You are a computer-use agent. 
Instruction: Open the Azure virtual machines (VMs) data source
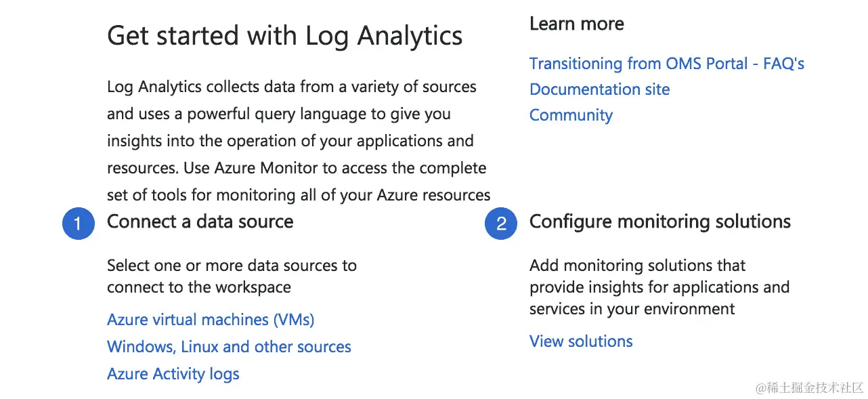pyautogui.click(x=210, y=319)
